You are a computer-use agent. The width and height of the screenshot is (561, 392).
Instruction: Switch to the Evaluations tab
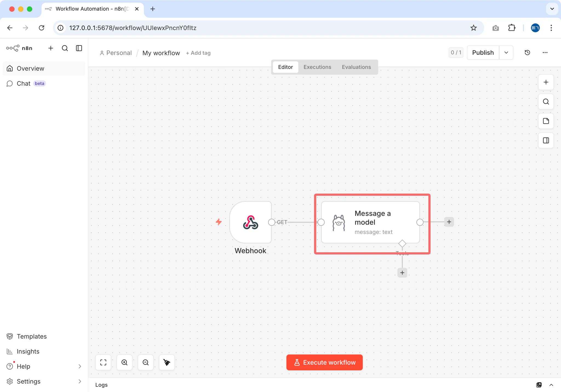(x=356, y=67)
